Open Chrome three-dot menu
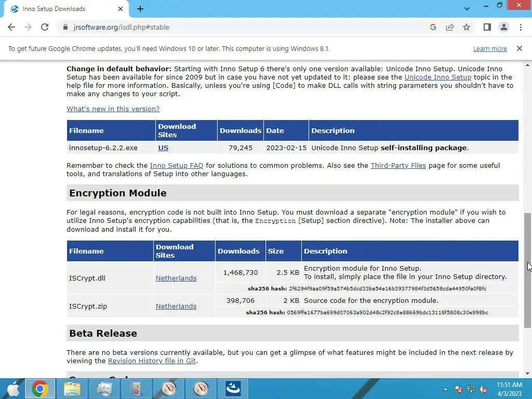 point(521,27)
